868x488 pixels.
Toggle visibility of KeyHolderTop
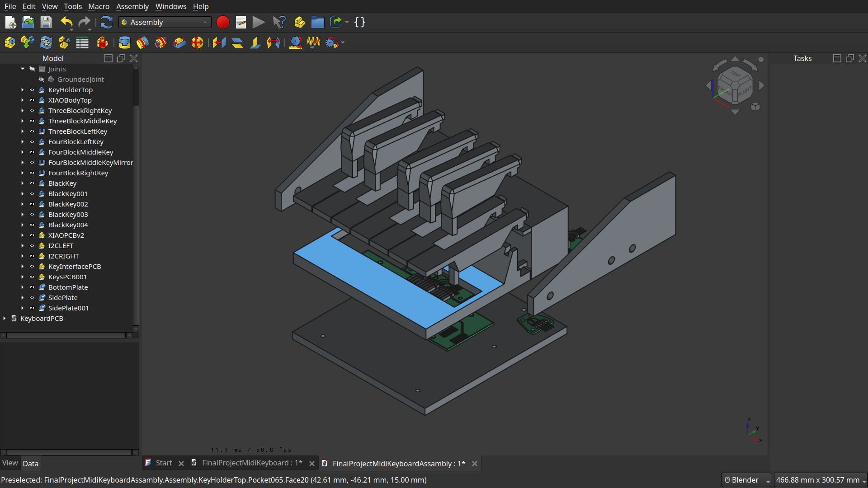[x=32, y=90]
